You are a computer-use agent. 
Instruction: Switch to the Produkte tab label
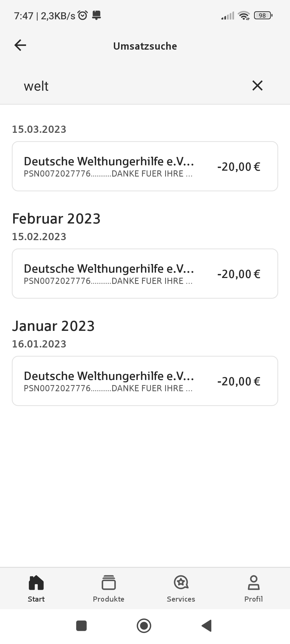pyautogui.click(x=108, y=599)
